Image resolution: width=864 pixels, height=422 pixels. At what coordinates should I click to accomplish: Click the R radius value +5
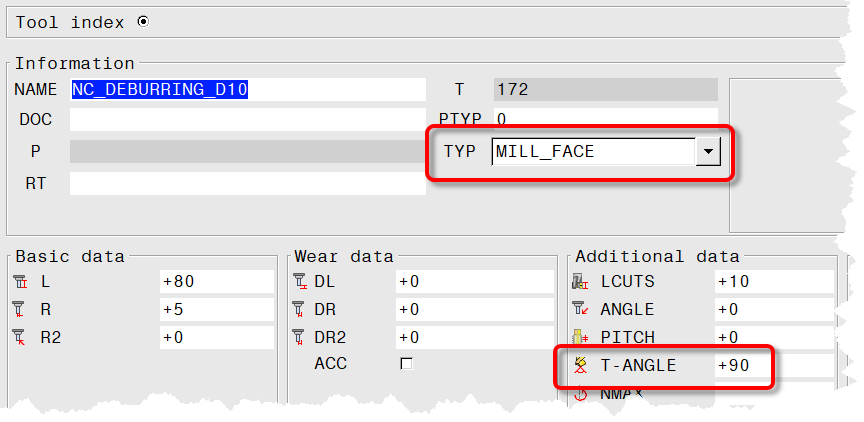click(x=216, y=310)
